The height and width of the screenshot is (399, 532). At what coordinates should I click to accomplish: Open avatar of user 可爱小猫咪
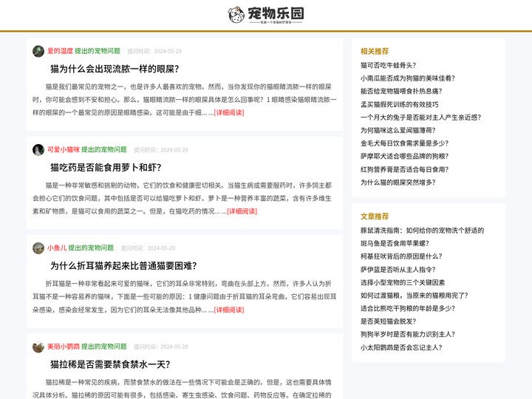click(x=38, y=149)
